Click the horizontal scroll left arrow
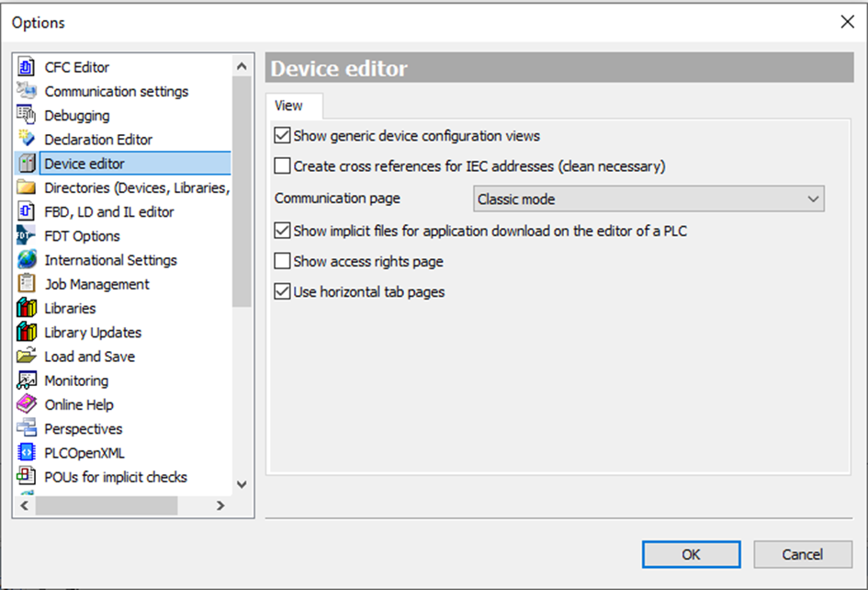 25,505
